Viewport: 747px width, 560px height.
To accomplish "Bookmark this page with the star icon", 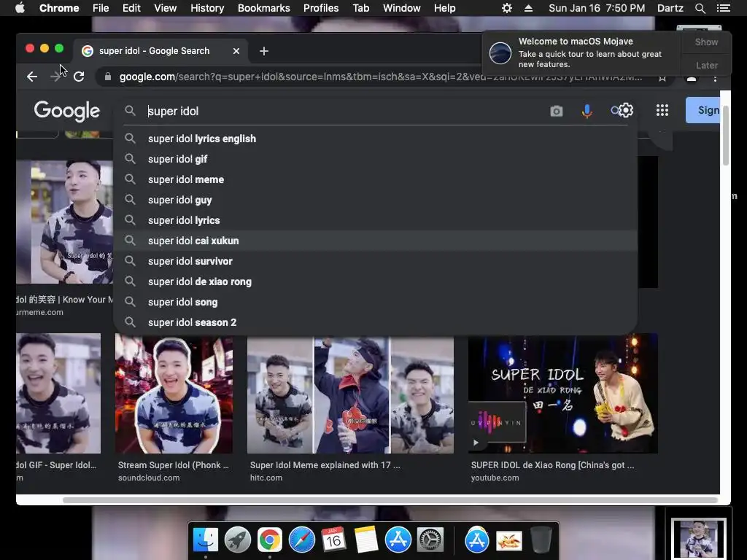I will tap(662, 77).
